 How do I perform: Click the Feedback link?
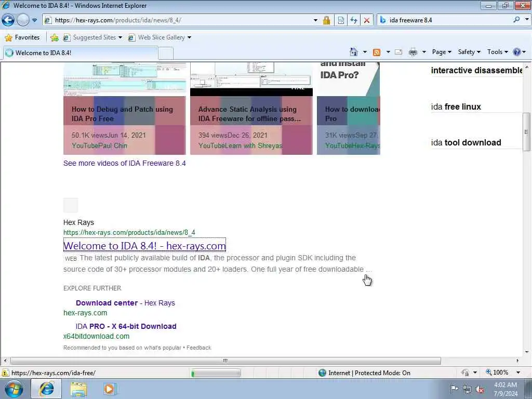pyautogui.click(x=198, y=348)
